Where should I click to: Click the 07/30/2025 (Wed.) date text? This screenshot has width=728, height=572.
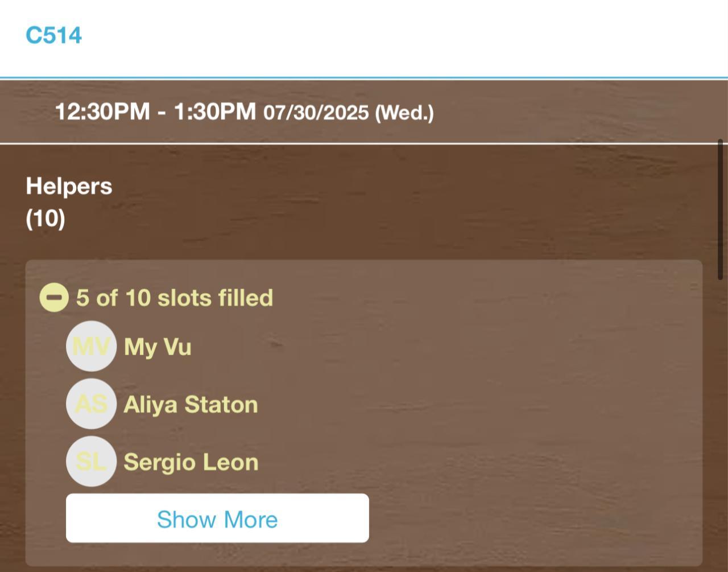pyautogui.click(x=349, y=113)
